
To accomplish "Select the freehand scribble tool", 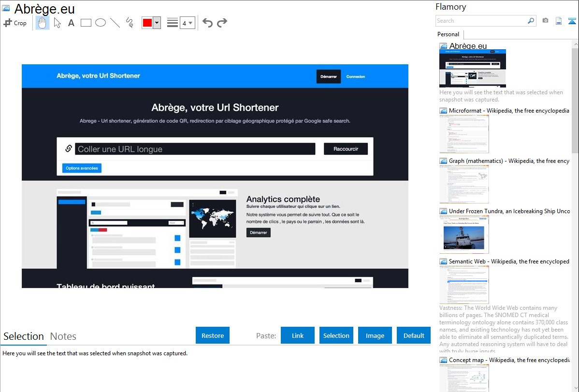I will coord(130,23).
